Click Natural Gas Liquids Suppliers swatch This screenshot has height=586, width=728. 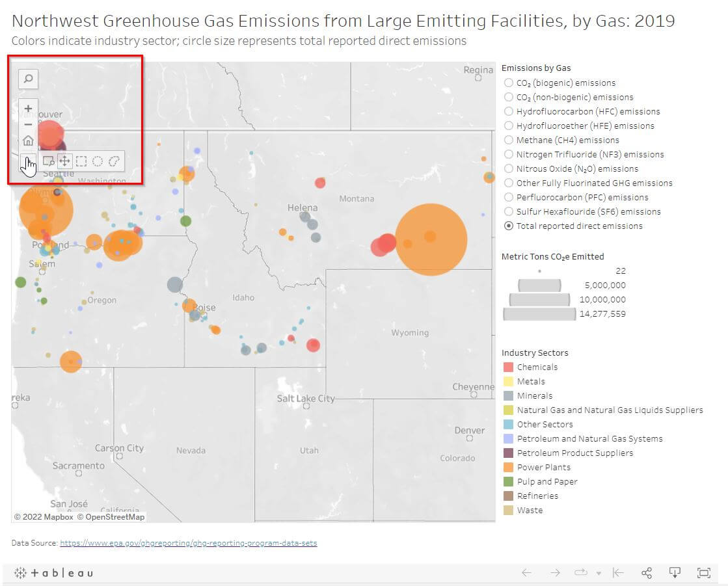(508, 410)
